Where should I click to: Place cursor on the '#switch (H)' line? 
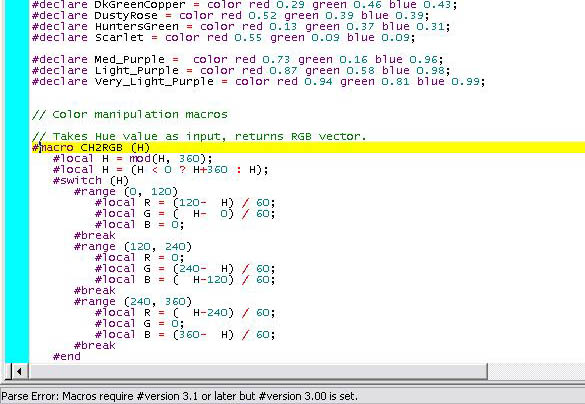coord(91,181)
